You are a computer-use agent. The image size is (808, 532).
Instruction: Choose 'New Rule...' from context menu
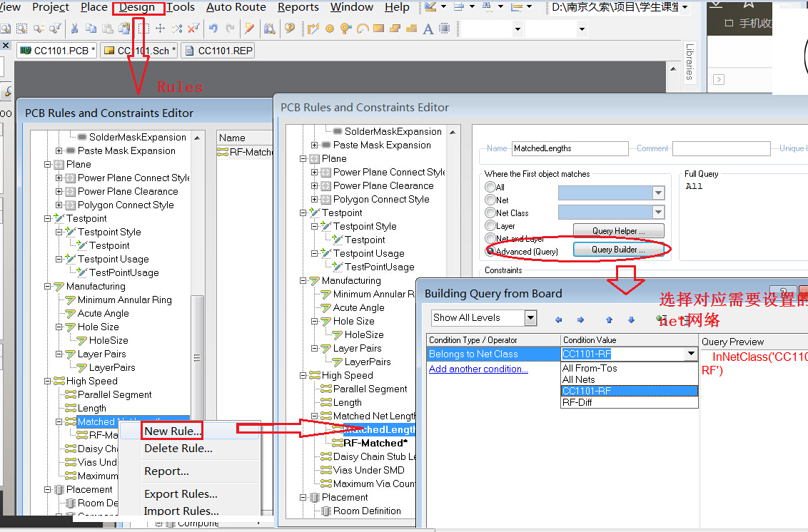172,431
